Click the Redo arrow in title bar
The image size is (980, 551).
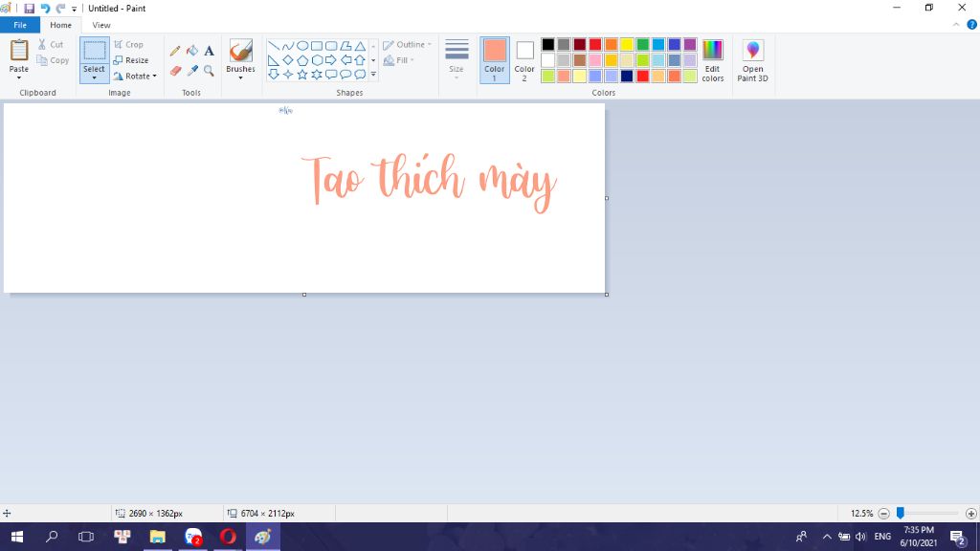60,8
